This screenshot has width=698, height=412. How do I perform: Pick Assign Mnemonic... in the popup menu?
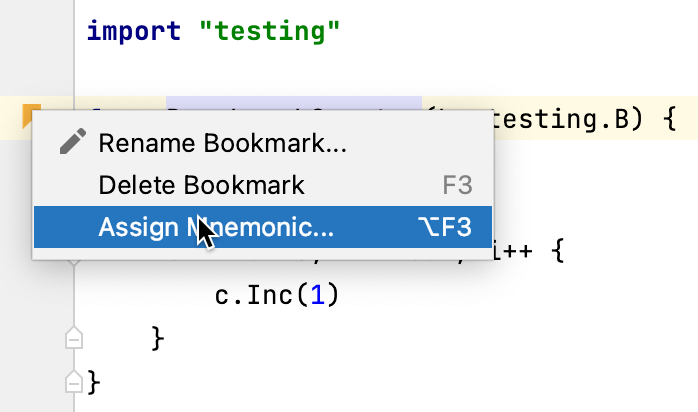(x=216, y=228)
